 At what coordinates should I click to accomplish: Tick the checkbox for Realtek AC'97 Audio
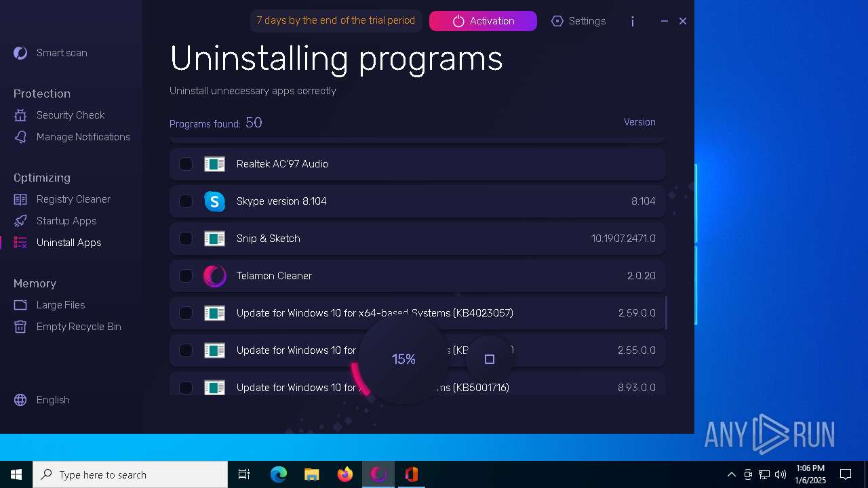(186, 164)
